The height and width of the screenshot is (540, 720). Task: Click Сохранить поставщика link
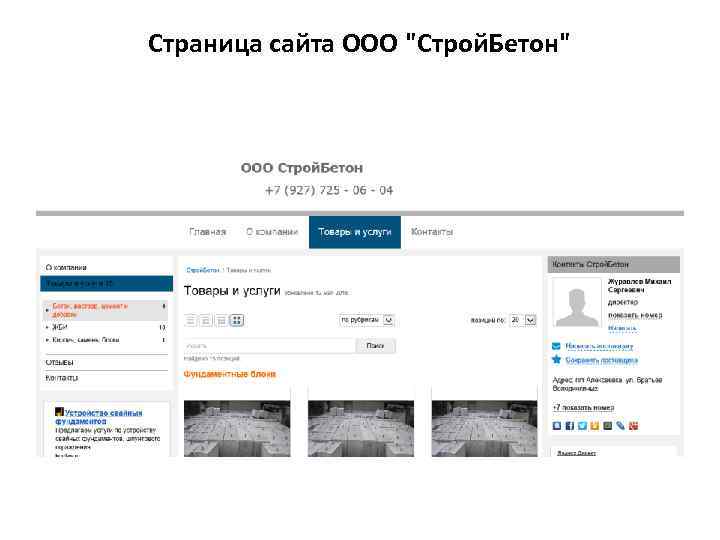pyautogui.click(x=602, y=360)
